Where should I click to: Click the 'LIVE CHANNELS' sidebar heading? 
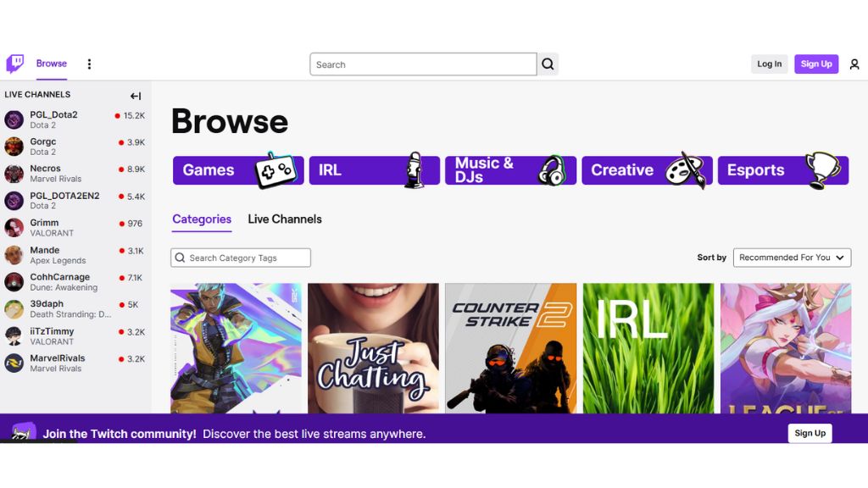(37, 95)
